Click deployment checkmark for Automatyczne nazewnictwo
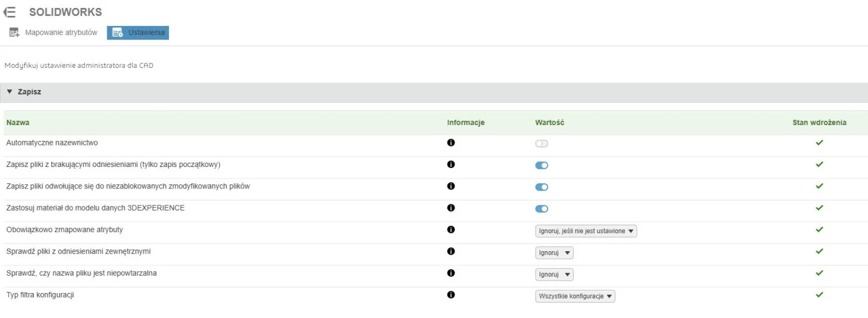Screen dimensions: 868x318 (819, 143)
